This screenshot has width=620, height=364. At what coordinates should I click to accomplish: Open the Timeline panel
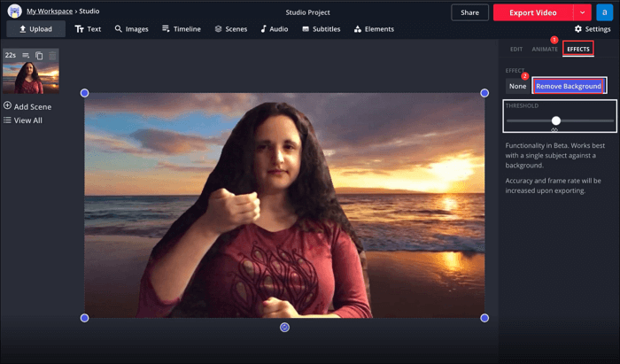182,29
